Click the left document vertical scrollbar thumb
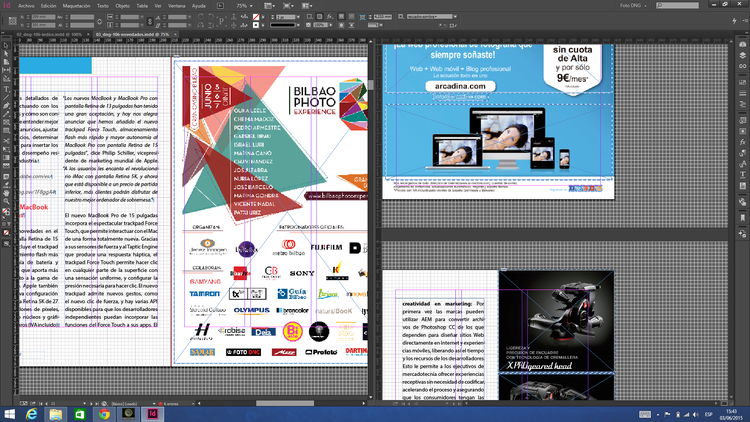 point(370,85)
